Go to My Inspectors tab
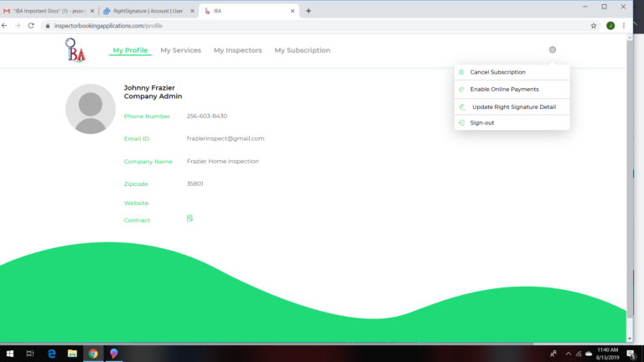 237,50
